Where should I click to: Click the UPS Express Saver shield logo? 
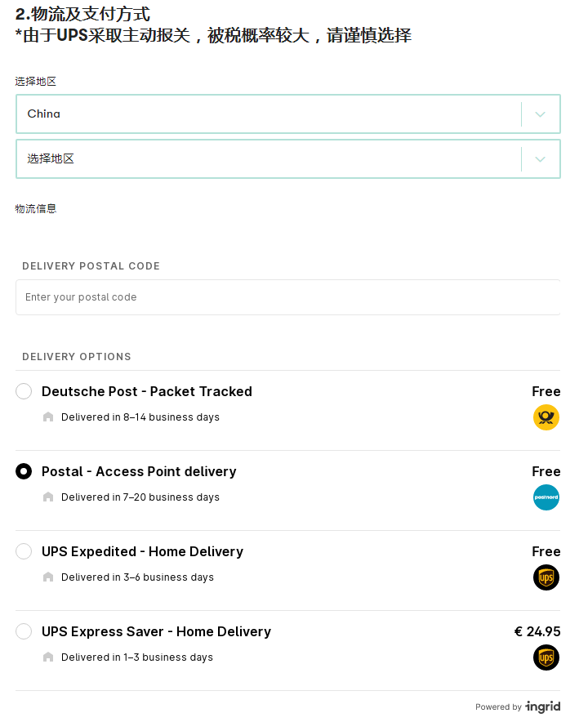546,657
